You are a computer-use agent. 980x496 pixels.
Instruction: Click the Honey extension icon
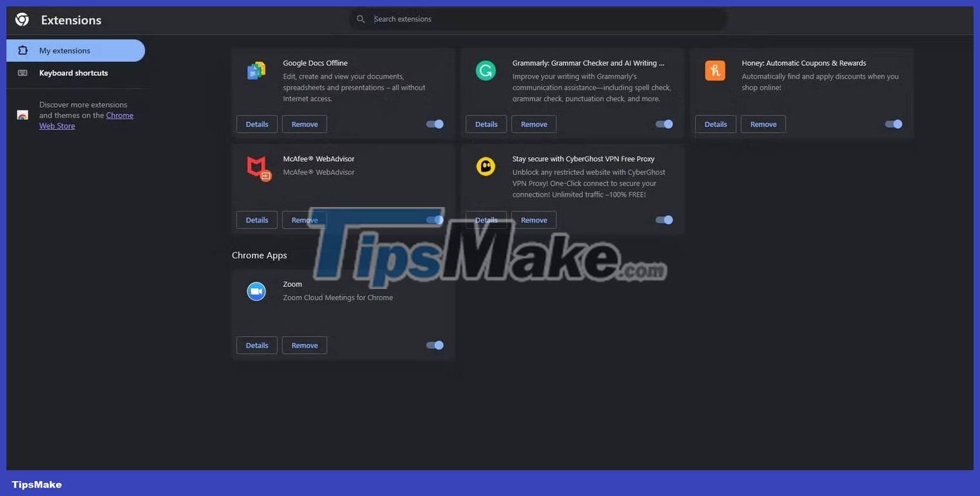[x=714, y=70]
